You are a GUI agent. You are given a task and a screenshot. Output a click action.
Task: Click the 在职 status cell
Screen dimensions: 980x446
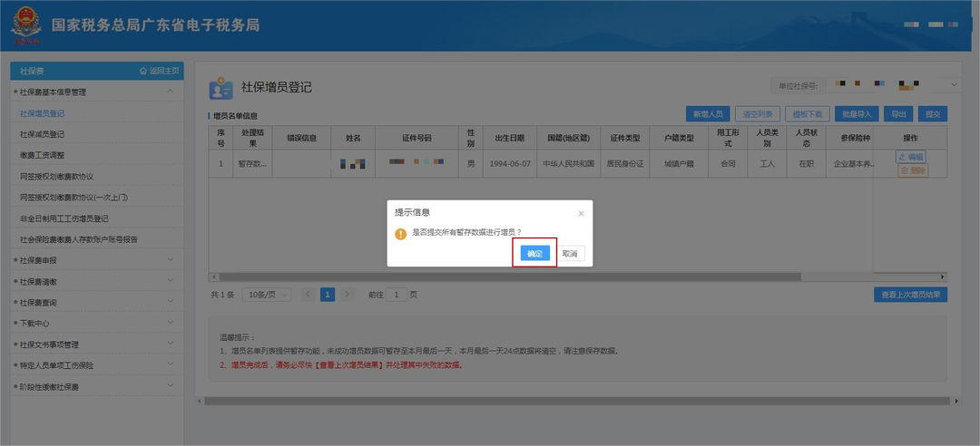tap(807, 164)
